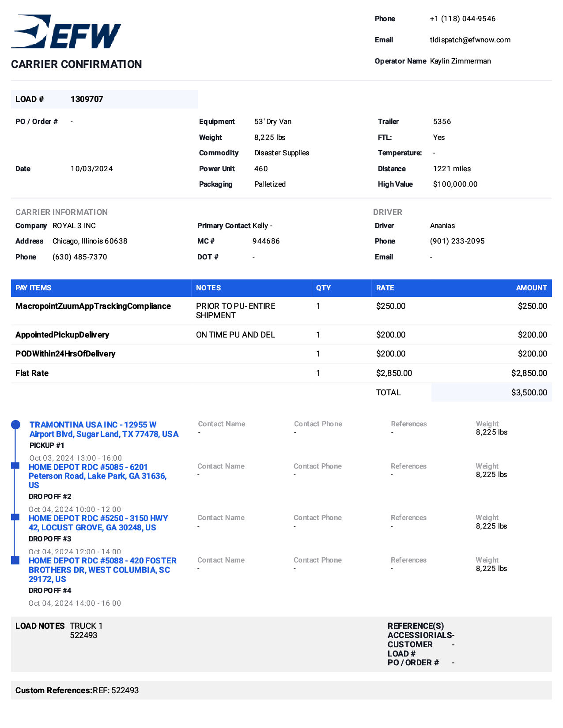Image resolution: width=563 pixels, height=728 pixels.
Task: Click the PAY ITEMS column header
Action: 101,288
